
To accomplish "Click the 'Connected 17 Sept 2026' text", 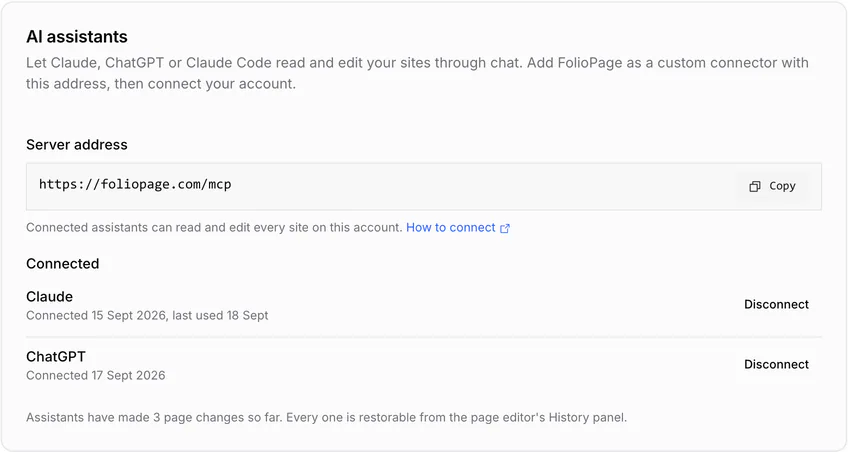I will 96,375.
